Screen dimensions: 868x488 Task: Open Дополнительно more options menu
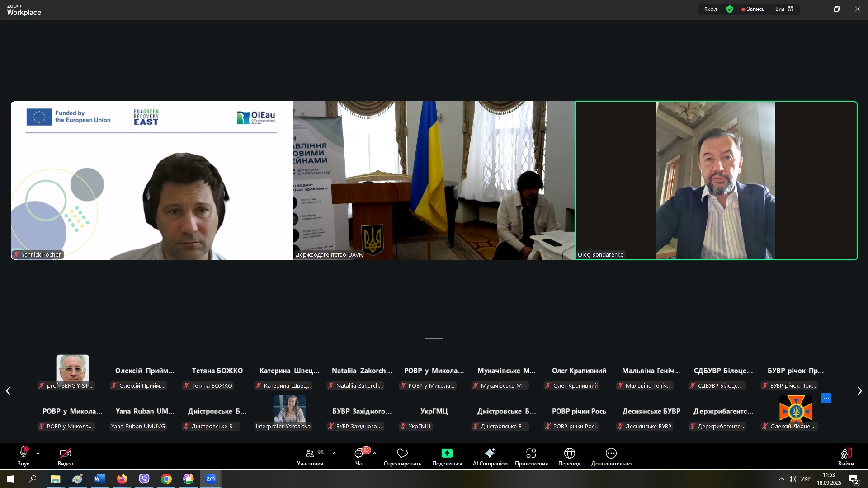[611, 456]
